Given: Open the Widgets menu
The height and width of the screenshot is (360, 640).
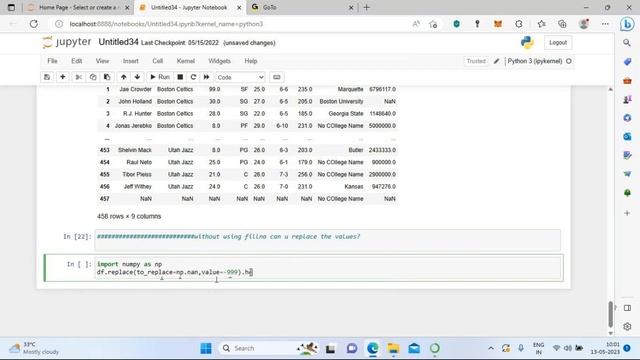Looking at the screenshot, I should [x=220, y=61].
